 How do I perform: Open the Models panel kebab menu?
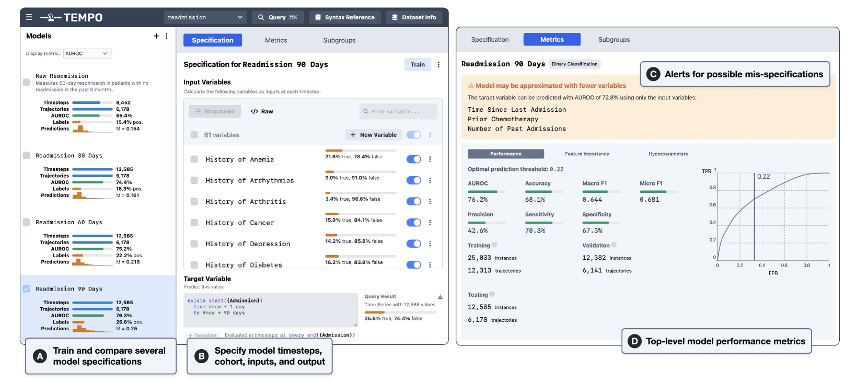167,36
